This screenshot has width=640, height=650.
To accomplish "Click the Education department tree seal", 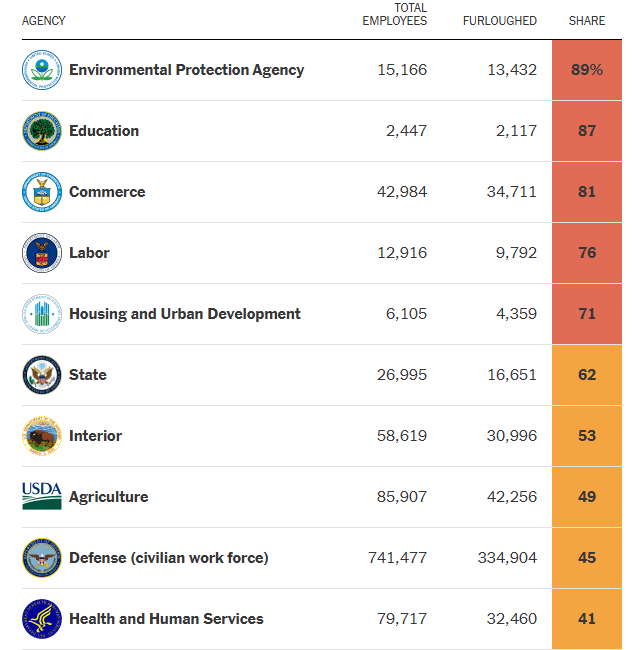I will pyautogui.click(x=42, y=131).
